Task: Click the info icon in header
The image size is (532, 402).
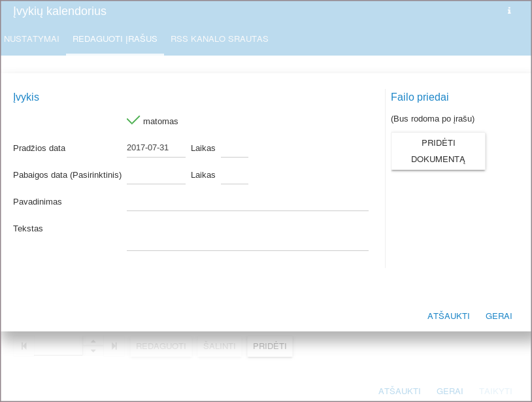Action: (509, 11)
